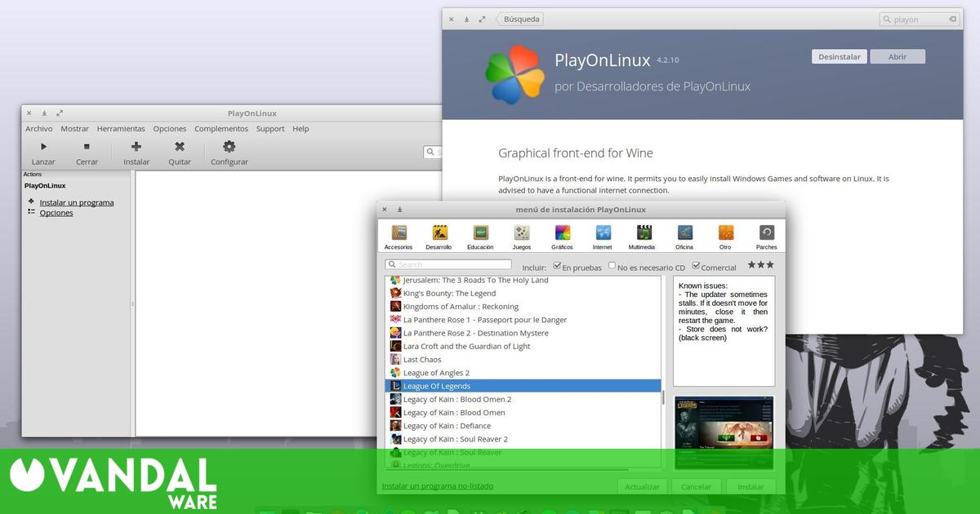Select the Juegos category icon
Screen dimensions: 980x514
(521, 236)
